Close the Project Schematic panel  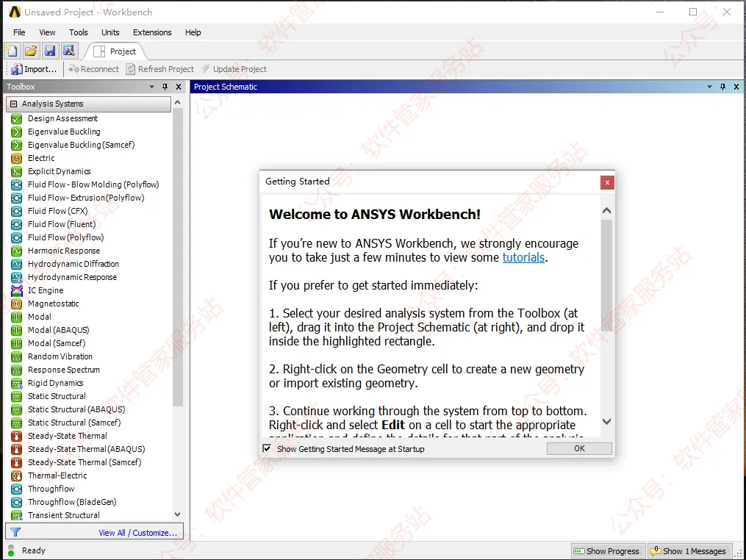[x=736, y=87]
